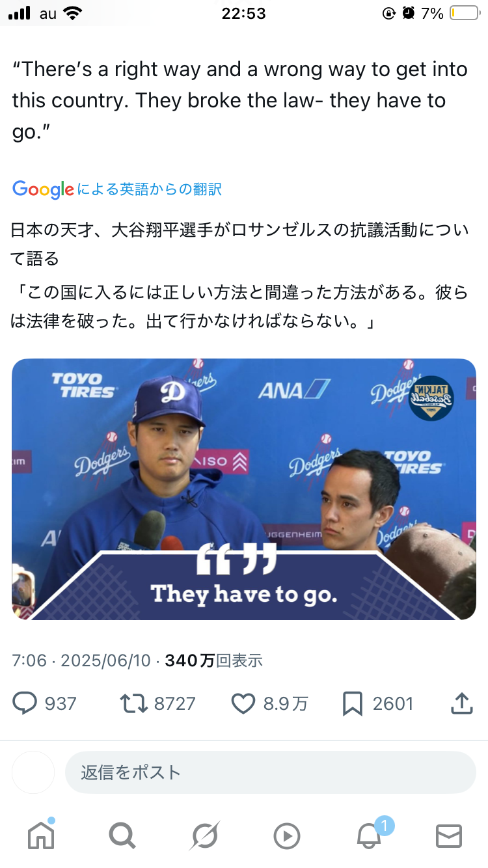Open the share upload icon
This screenshot has height=868, width=488.
(461, 703)
